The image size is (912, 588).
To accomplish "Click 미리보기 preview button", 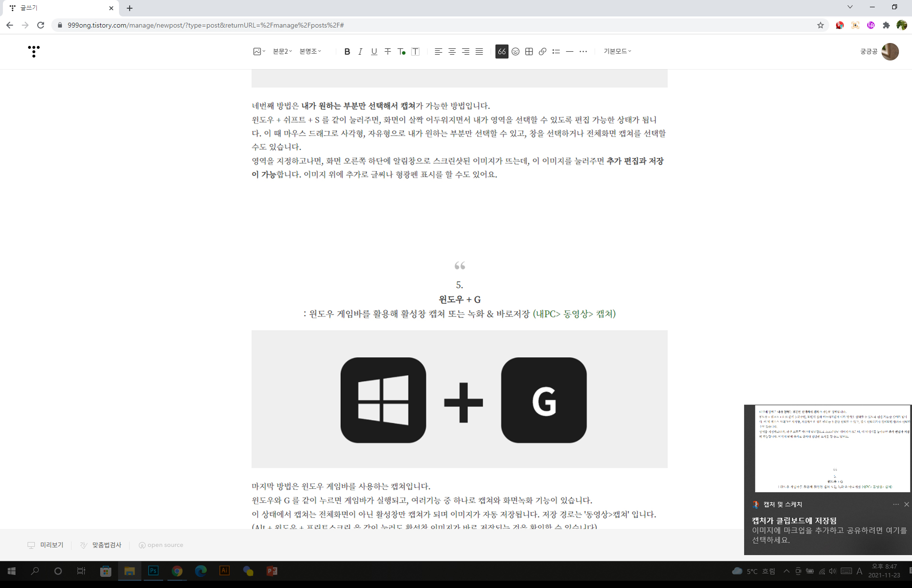I will pyautogui.click(x=46, y=545).
